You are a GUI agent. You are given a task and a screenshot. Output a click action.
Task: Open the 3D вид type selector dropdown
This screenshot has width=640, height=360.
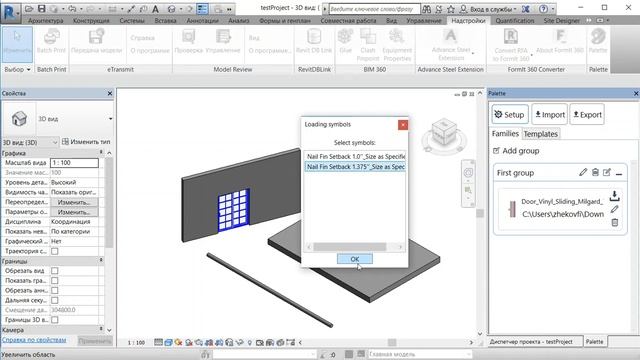110,119
